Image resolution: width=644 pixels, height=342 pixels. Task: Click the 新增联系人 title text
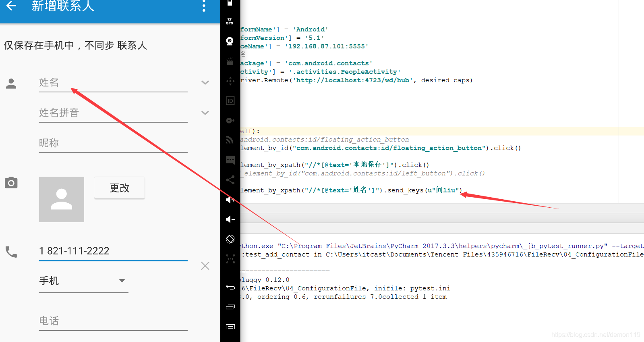click(x=63, y=6)
